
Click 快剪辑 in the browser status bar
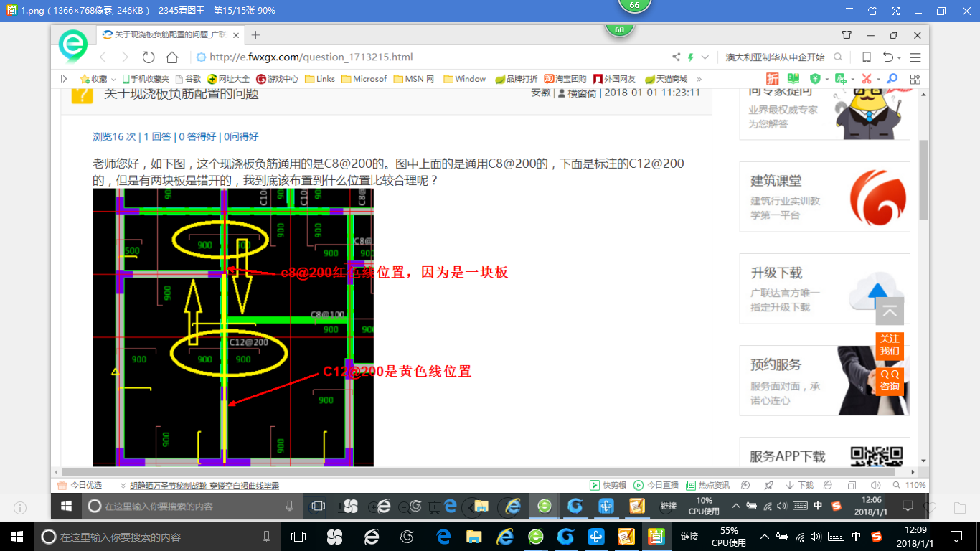click(608, 485)
